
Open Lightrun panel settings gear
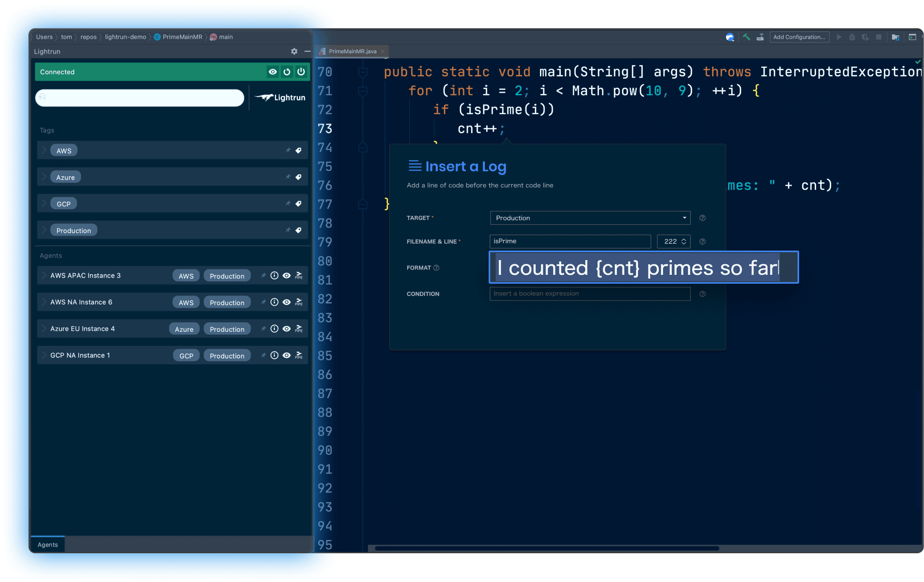[294, 51]
